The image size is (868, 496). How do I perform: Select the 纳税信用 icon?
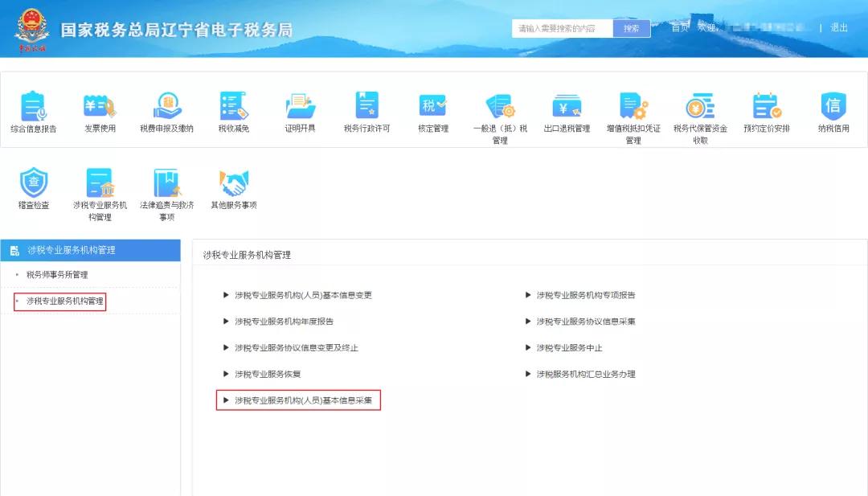coord(833,113)
